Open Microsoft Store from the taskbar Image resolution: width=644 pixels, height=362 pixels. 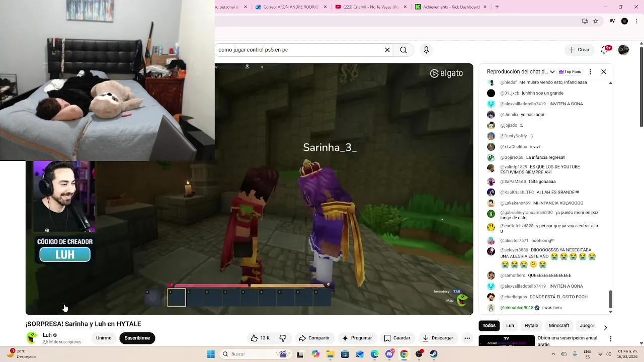(x=345, y=354)
